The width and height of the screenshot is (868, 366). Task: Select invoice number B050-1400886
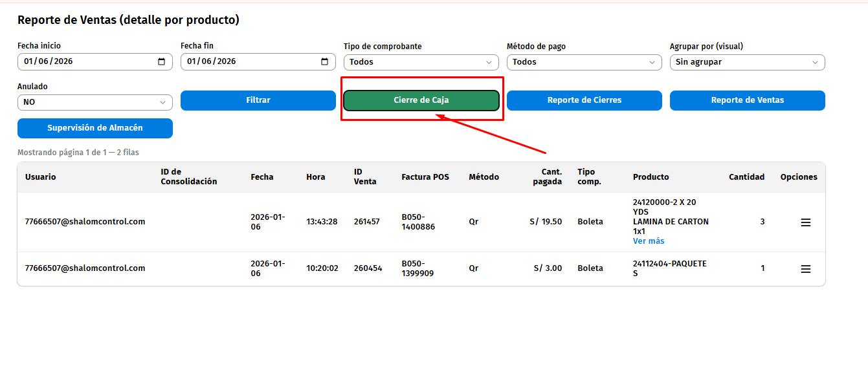point(418,222)
